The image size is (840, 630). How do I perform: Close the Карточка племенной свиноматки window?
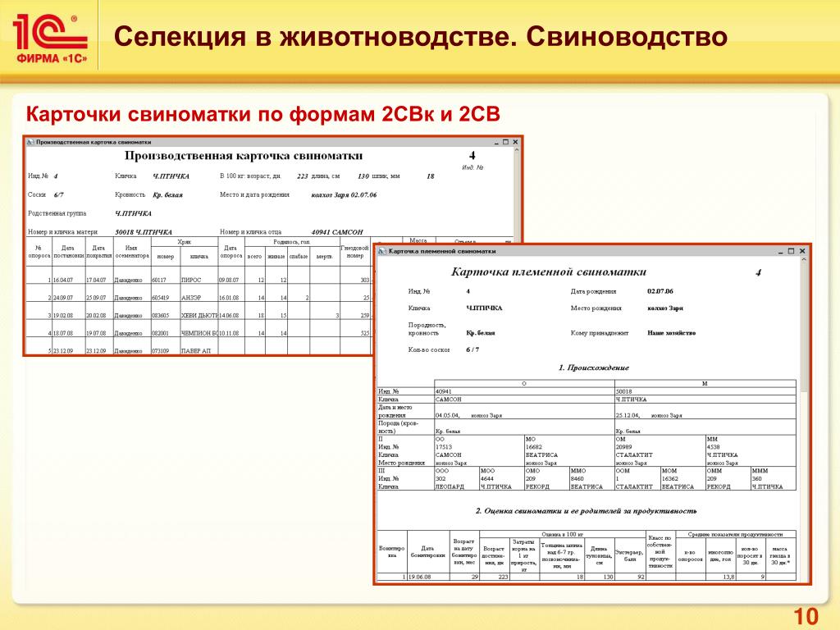click(x=802, y=251)
